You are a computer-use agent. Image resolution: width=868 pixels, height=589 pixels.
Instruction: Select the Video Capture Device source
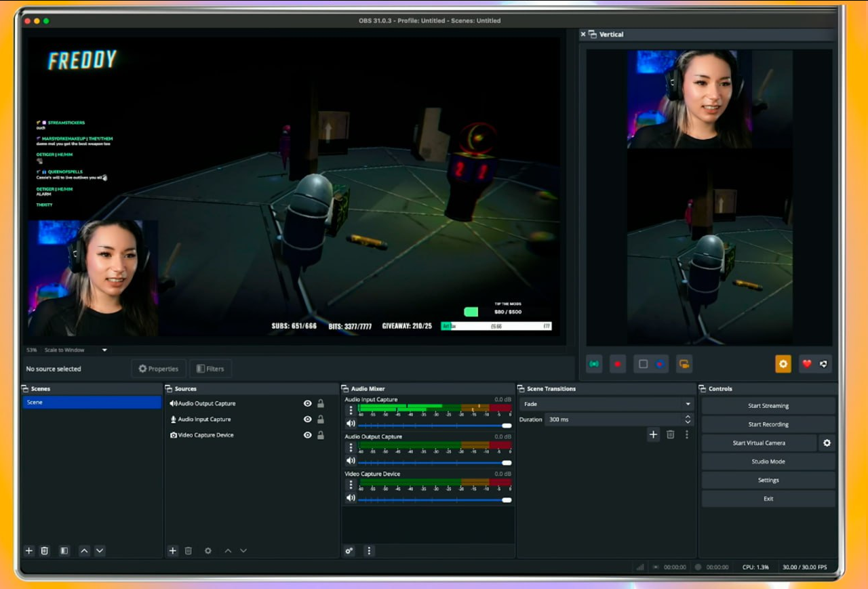pyautogui.click(x=205, y=435)
